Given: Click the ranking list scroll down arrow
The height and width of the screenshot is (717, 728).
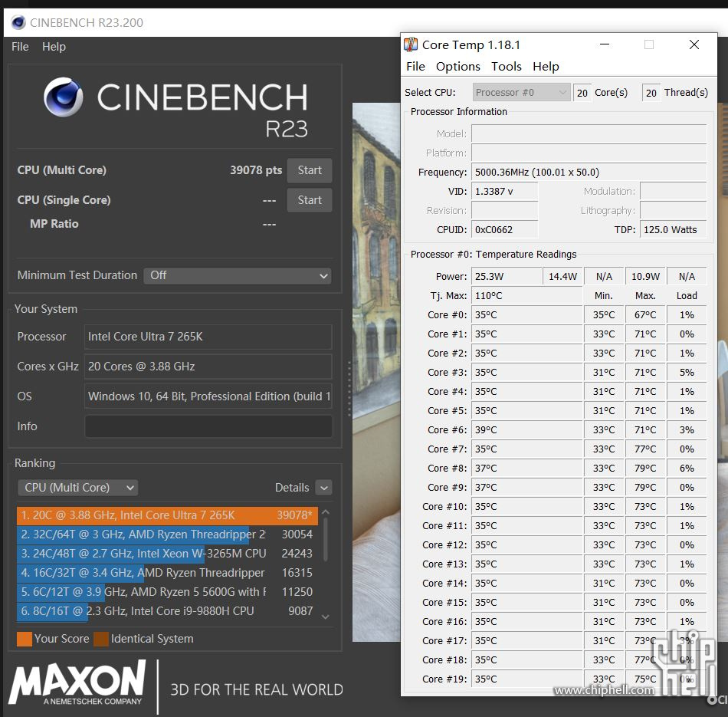Looking at the screenshot, I should pyautogui.click(x=326, y=617).
